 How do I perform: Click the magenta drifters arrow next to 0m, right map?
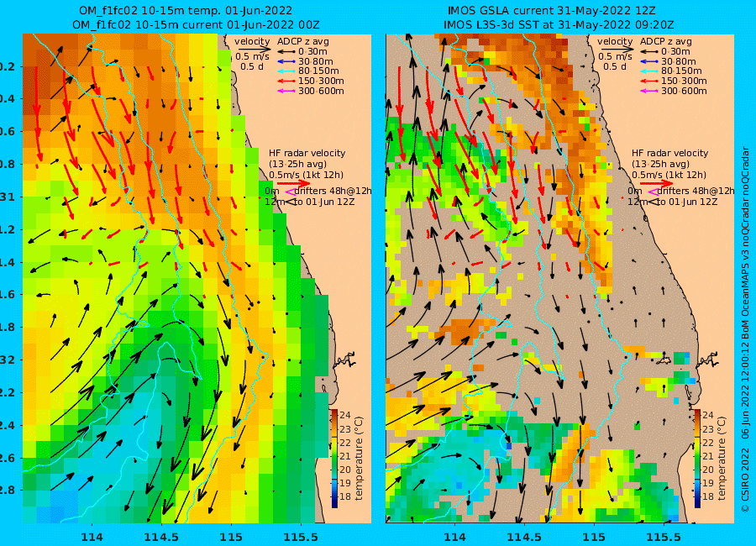tap(654, 192)
